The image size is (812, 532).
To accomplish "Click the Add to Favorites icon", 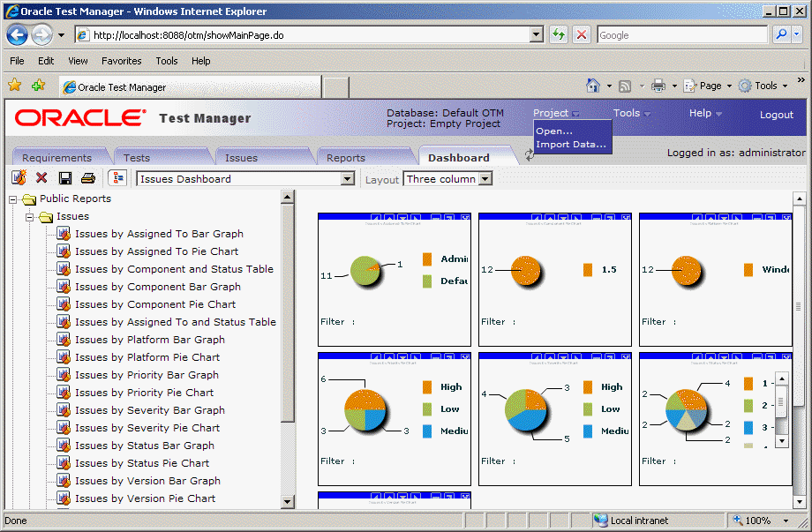I will coord(38,85).
